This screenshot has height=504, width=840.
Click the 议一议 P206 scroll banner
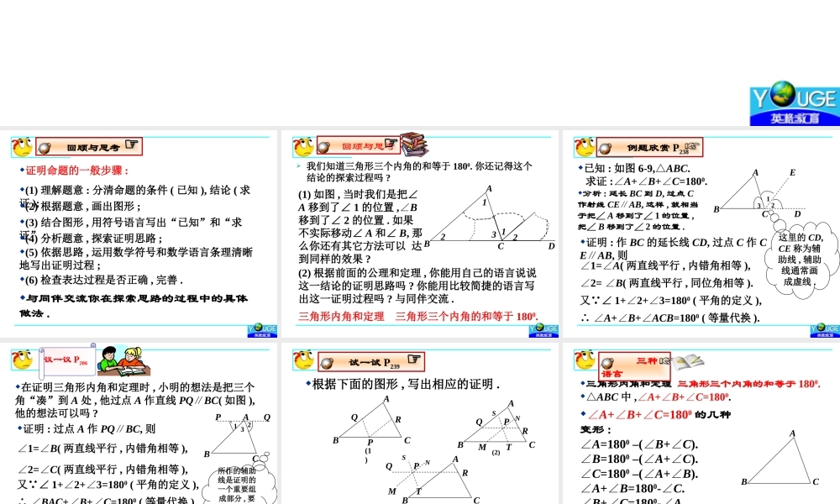[67, 361]
